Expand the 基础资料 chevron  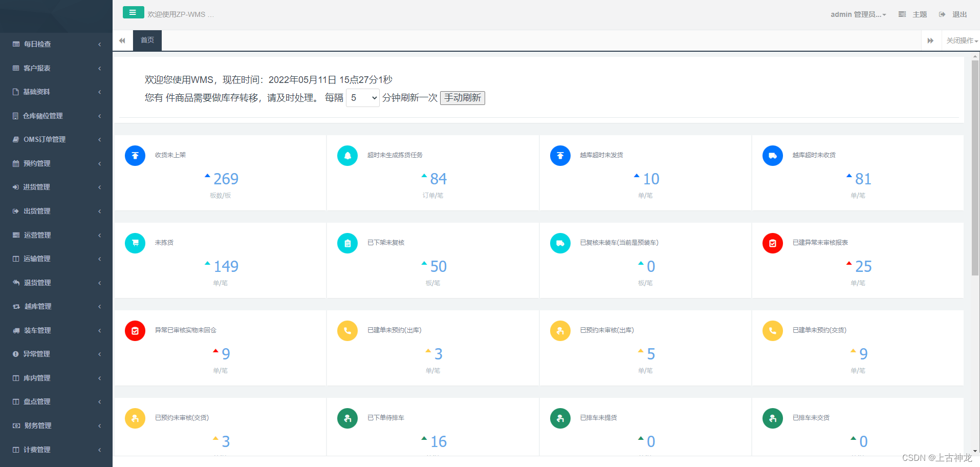pyautogui.click(x=100, y=92)
